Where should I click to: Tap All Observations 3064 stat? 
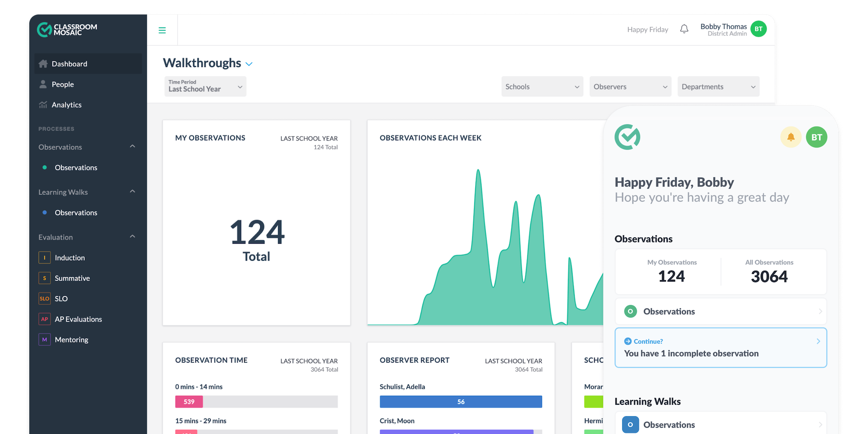(769, 272)
